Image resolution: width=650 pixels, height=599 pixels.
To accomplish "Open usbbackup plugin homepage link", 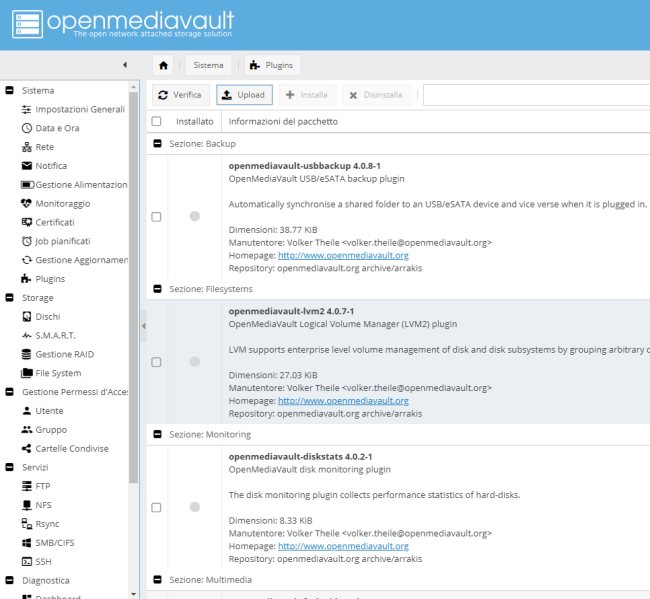I will (x=343, y=255).
